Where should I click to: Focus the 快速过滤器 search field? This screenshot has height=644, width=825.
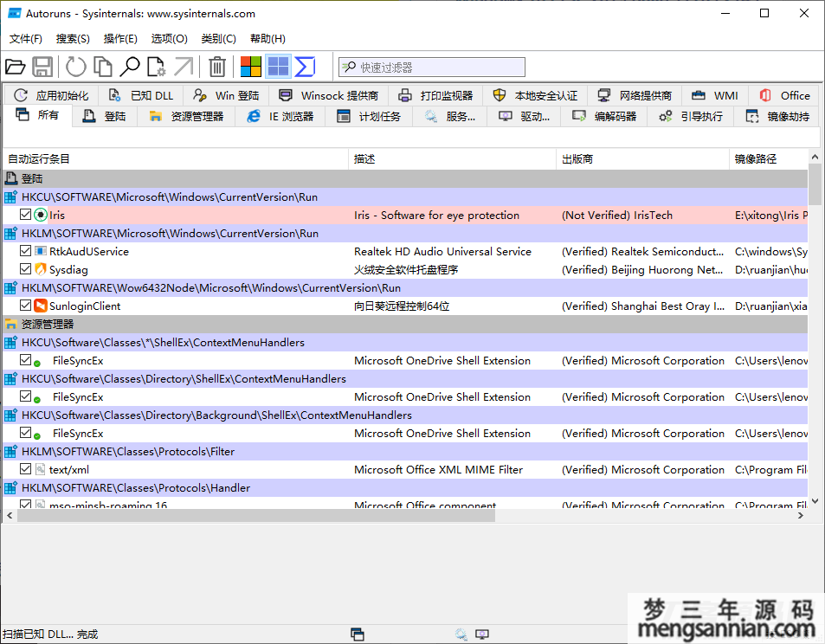[x=432, y=67]
